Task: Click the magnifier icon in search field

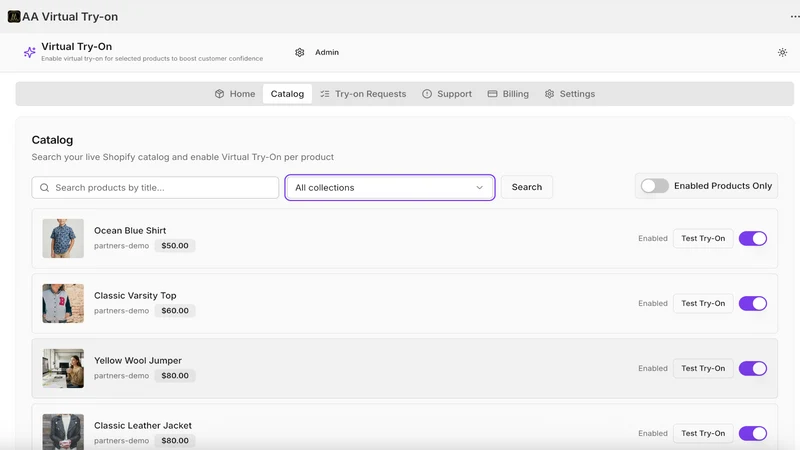Action: [x=44, y=188]
